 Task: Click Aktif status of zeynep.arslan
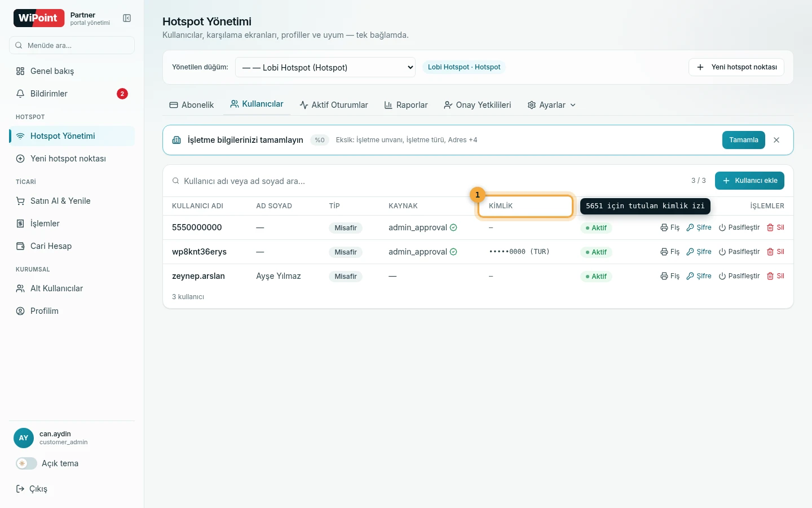coord(596,277)
